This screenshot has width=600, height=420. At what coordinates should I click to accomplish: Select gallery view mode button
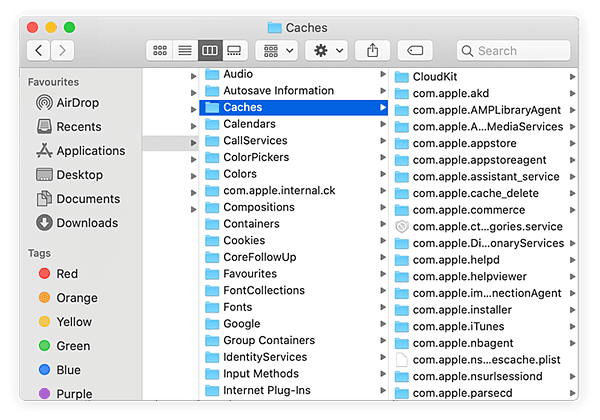click(x=235, y=50)
